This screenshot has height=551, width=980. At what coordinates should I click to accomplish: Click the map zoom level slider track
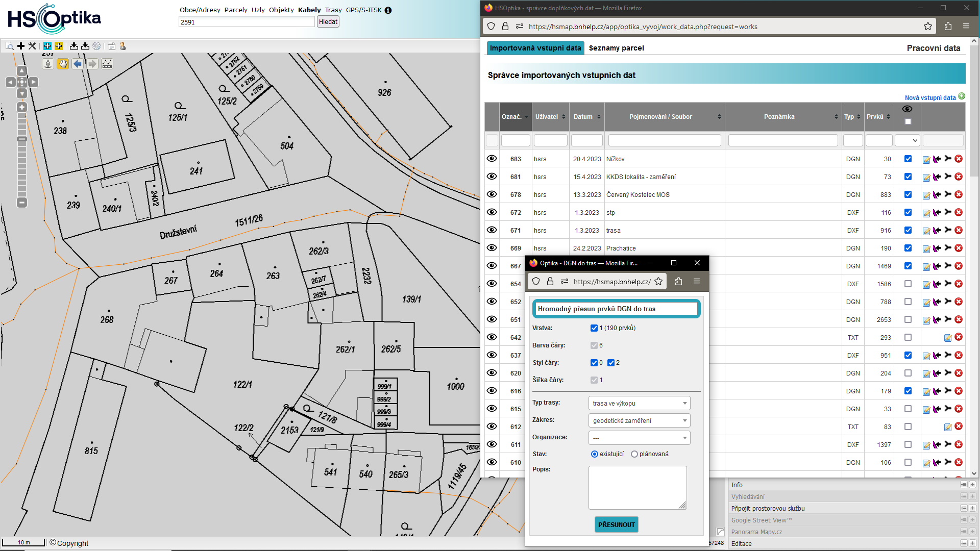point(22,155)
